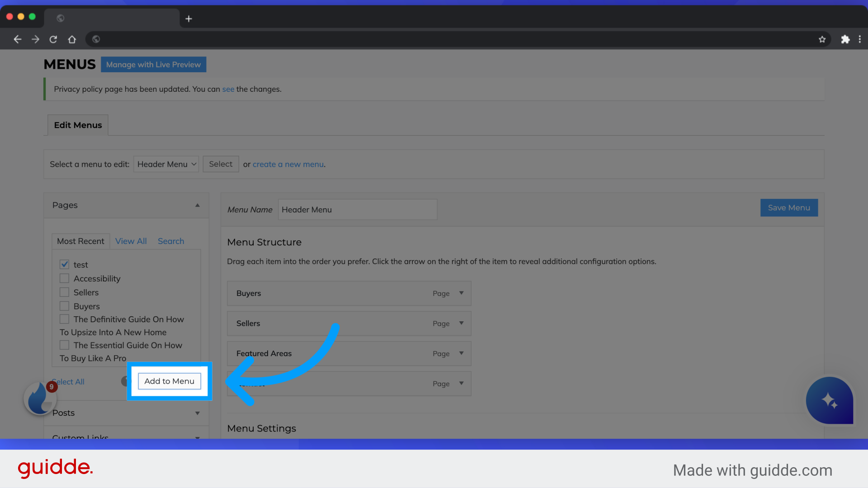868x488 pixels.
Task: Click the create a new menu link
Action: 288,164
